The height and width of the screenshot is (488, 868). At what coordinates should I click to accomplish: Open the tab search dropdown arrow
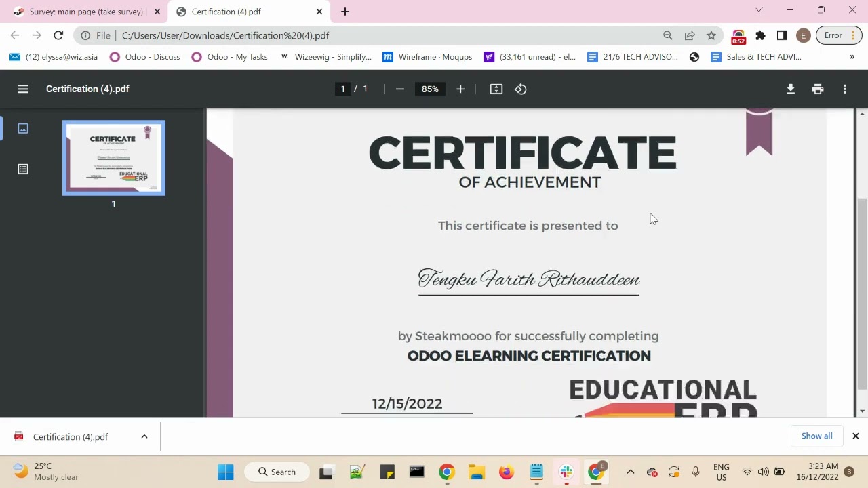(x=759, y=10)
